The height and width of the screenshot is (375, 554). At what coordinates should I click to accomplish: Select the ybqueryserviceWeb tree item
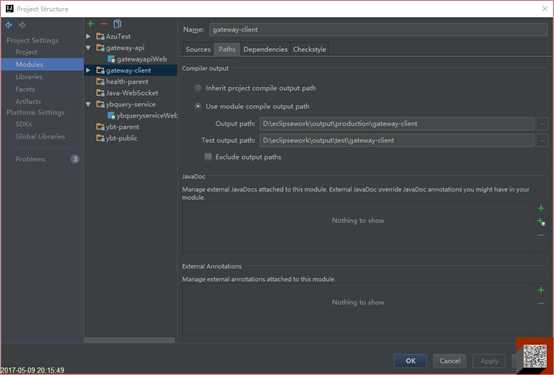tap(147, 116)
